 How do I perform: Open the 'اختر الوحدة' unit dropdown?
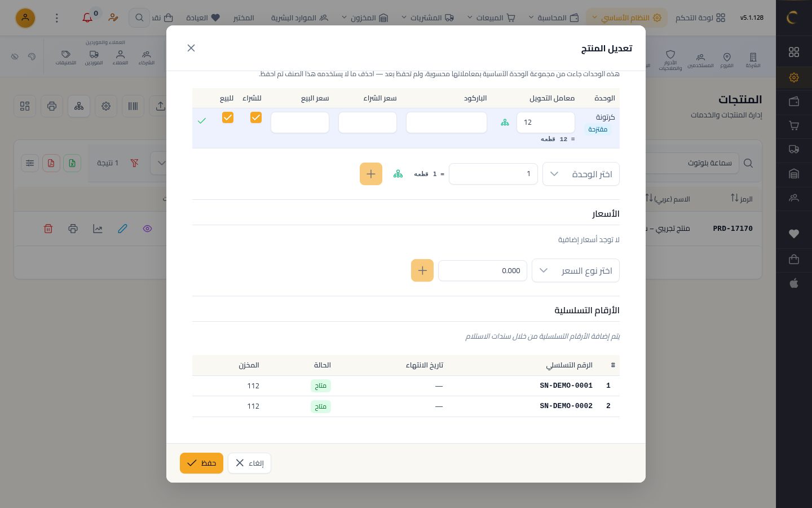point(581,174)
